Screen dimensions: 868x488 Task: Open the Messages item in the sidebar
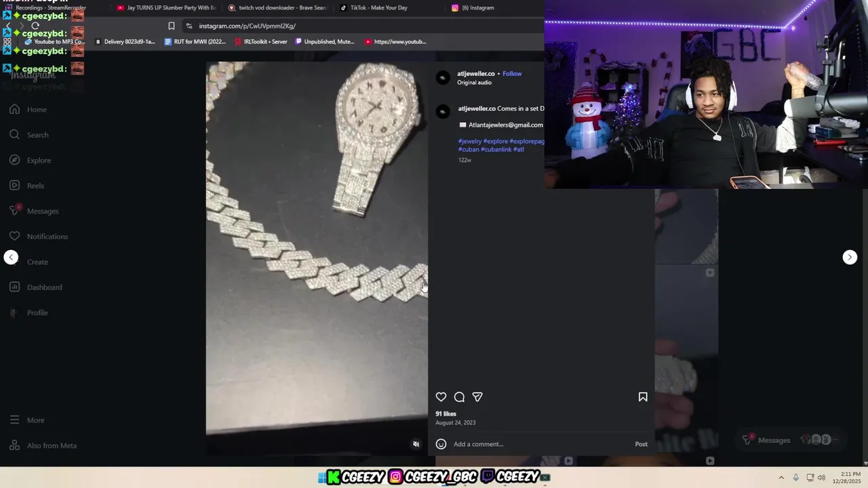pyautogui.click(x=34, y=211)
